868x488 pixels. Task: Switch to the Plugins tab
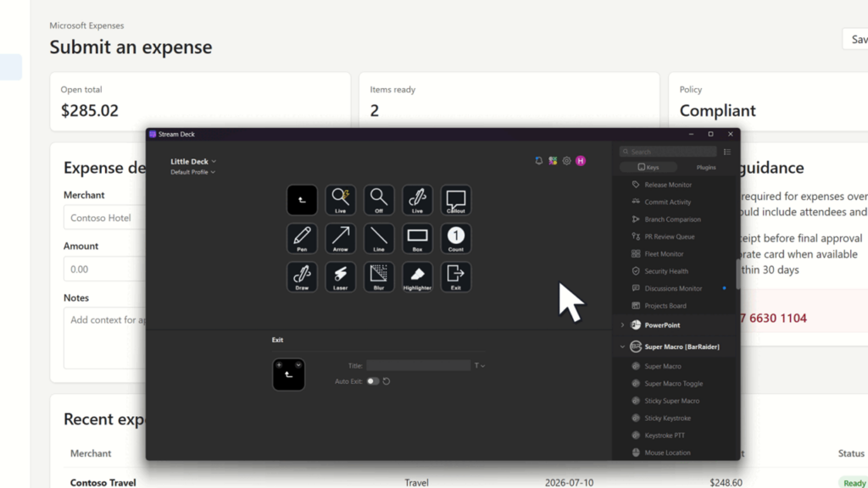click(706, 167)
